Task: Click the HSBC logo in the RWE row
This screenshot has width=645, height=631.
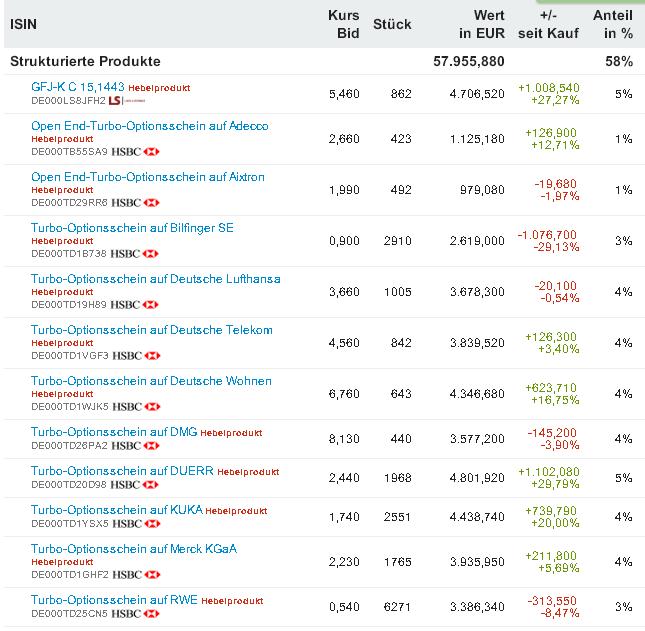Action: tap(136, 613)
